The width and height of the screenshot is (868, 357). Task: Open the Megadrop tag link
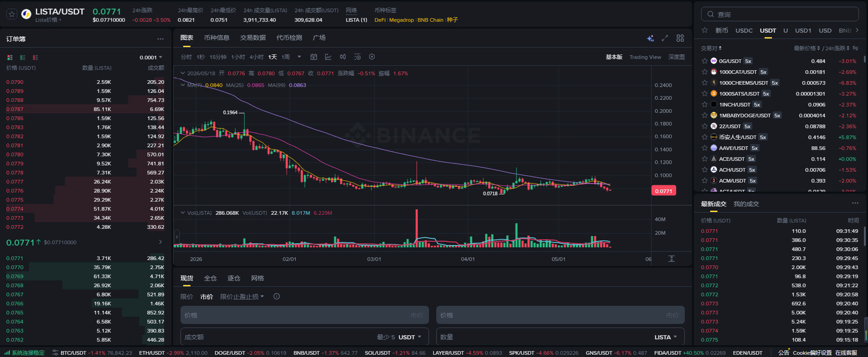pos(401,20)
